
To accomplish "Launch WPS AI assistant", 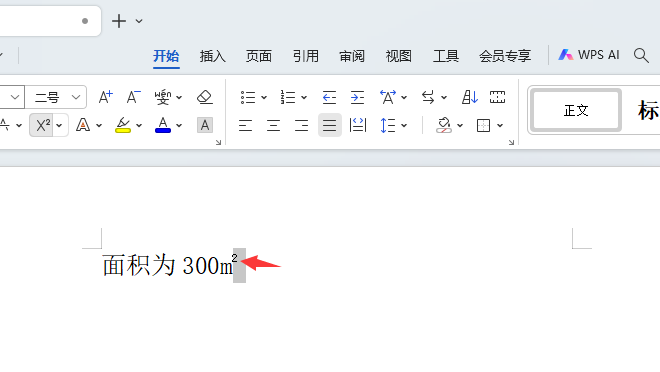I will (588, 55).
